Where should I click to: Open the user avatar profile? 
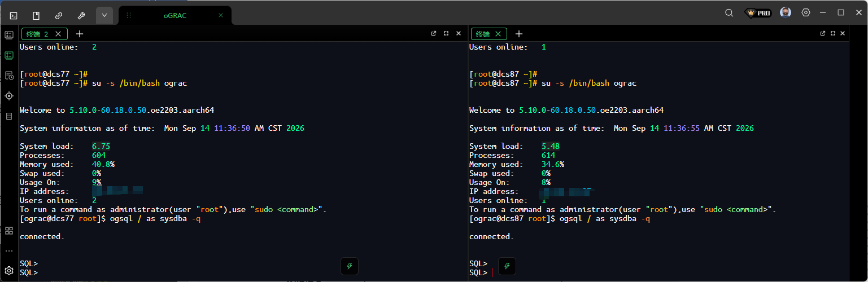click(x=786, y=12)
